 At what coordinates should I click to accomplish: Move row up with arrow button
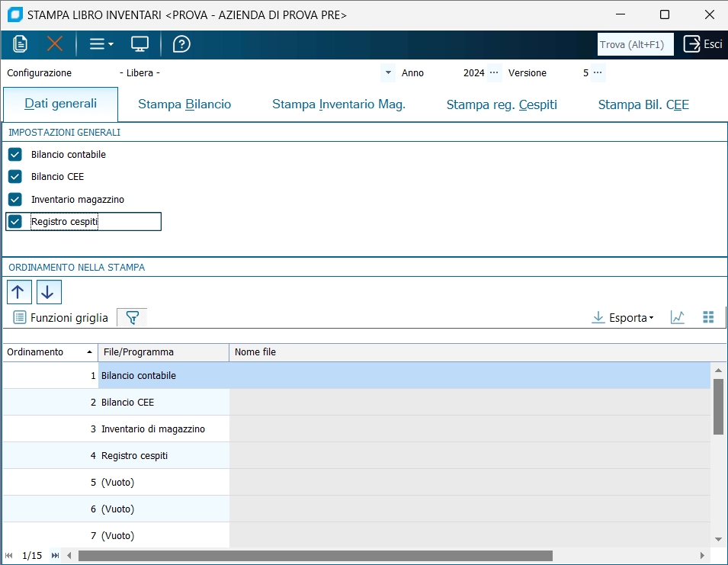(19, 292)
